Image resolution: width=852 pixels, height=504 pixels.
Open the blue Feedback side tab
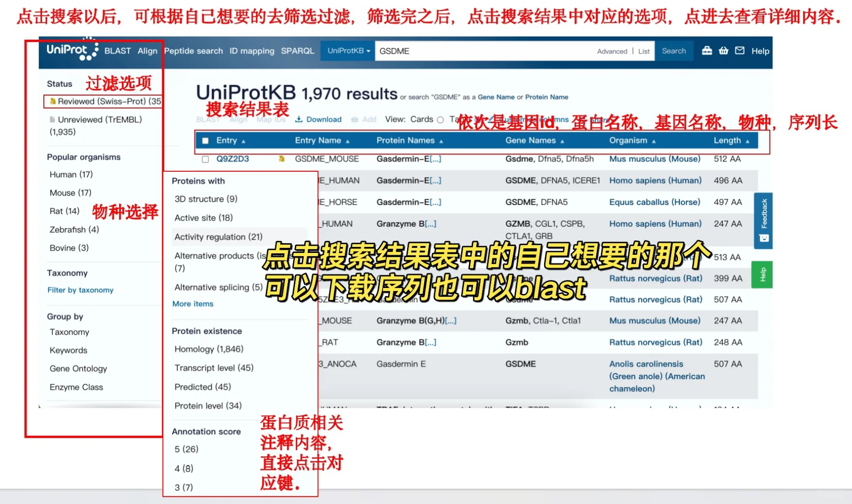coord(763,220)
